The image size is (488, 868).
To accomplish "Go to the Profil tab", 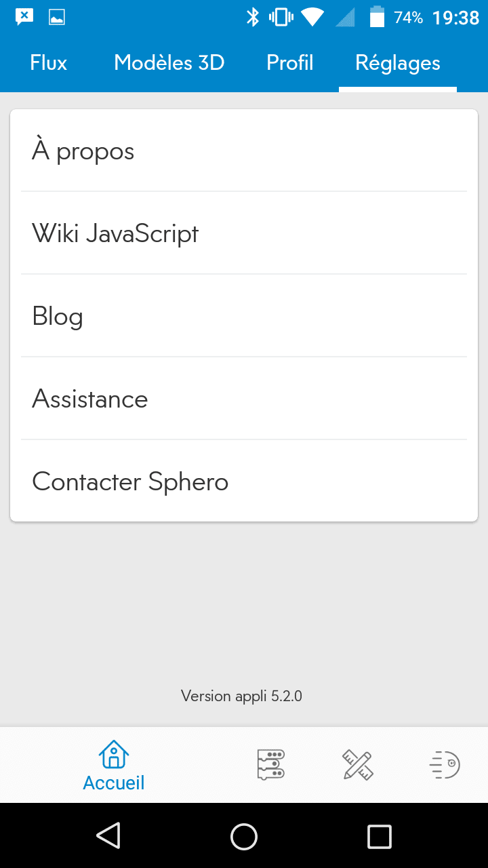I will [x=290, y=63].
